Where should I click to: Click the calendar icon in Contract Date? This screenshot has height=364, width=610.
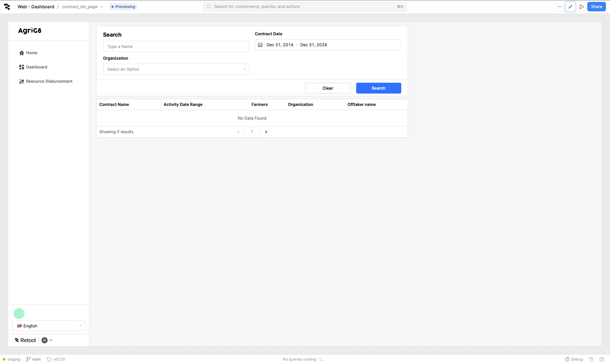coord(260,45)
